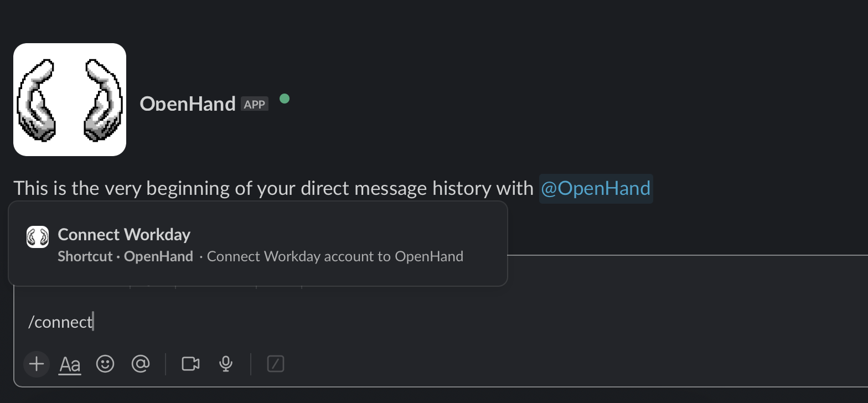Click the Shortcut label in the suggestion popup
The width and height of the screenshot is (868, 403).
click(85, 256)
